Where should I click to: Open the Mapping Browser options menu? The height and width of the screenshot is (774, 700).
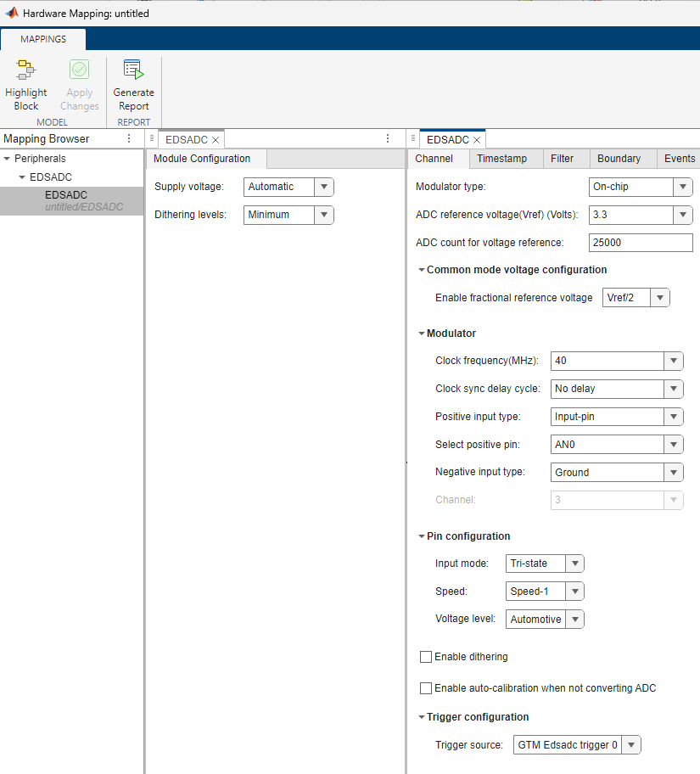tap(128, 138)
